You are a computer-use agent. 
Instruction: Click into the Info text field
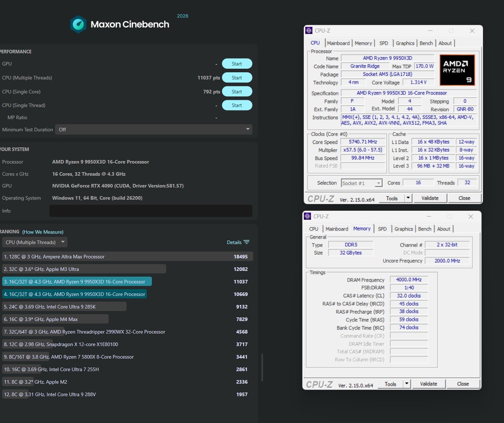tap(151, 211)
